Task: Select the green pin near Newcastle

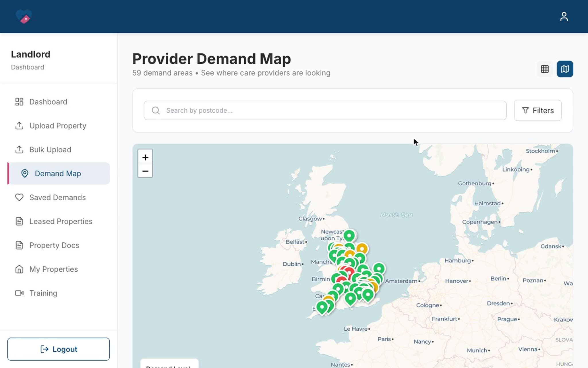Action: [349, 236]
